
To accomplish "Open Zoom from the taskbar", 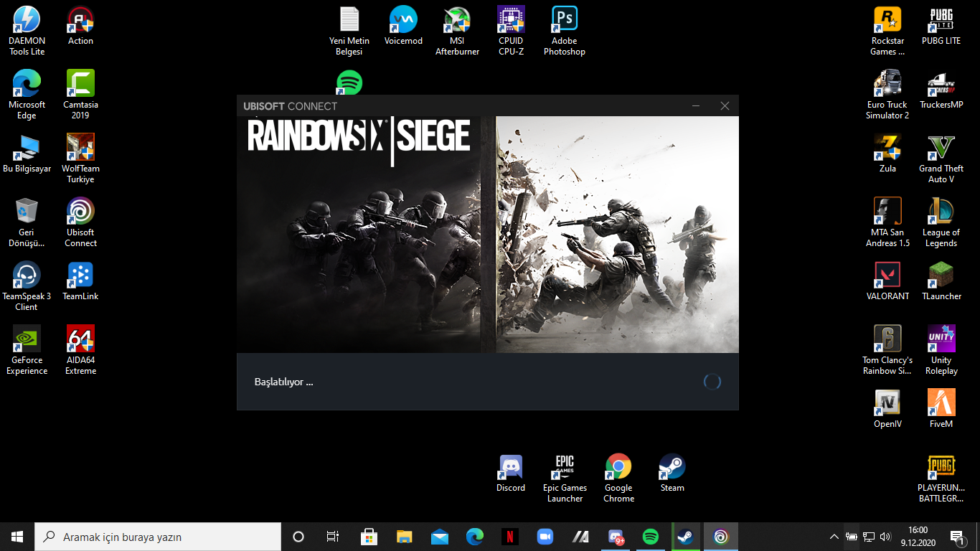I will click(545, 537).
